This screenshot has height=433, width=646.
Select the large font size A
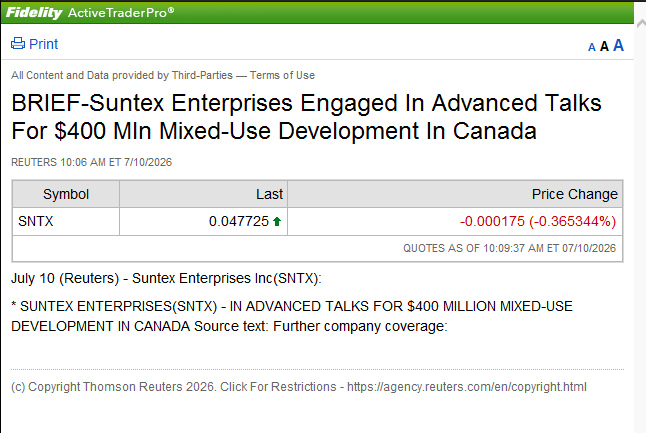pyautogui.click(x=618, y=45)
